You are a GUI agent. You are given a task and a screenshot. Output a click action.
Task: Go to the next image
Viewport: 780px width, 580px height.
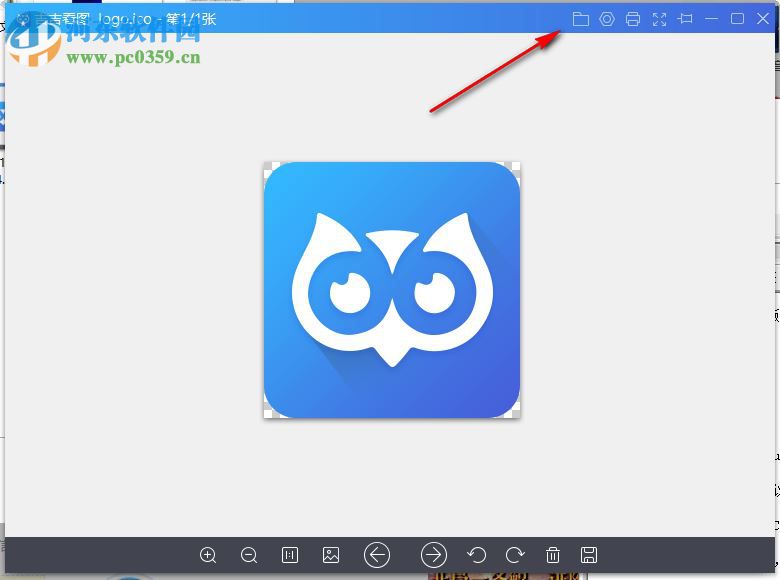(434, 555)
